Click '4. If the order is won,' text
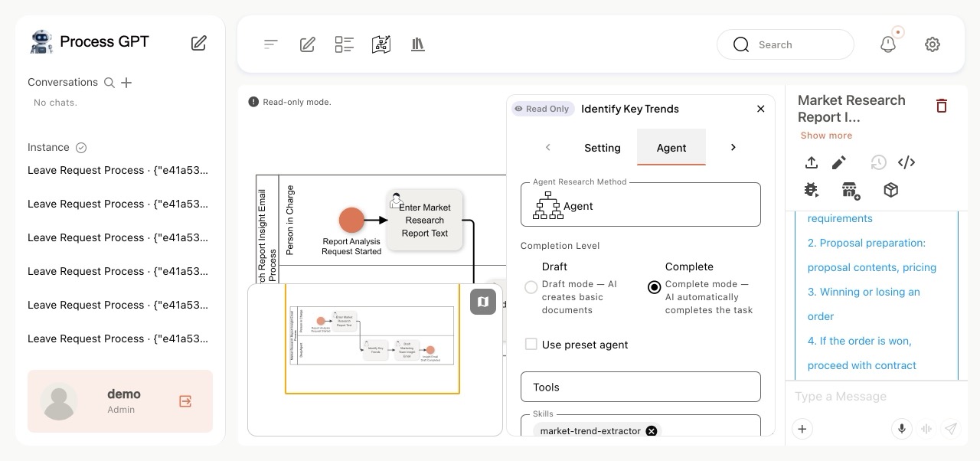Image resolution: width=980 pixels, height=461 pixels. 859,341
